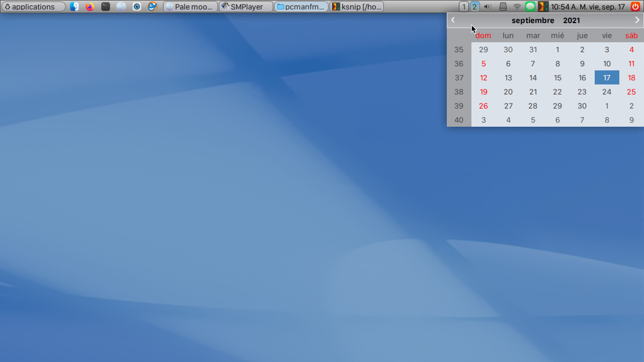This screenshot has width=644, height=362.
Task: Select date 24 in the calendar
Action: tap(607, 92)
